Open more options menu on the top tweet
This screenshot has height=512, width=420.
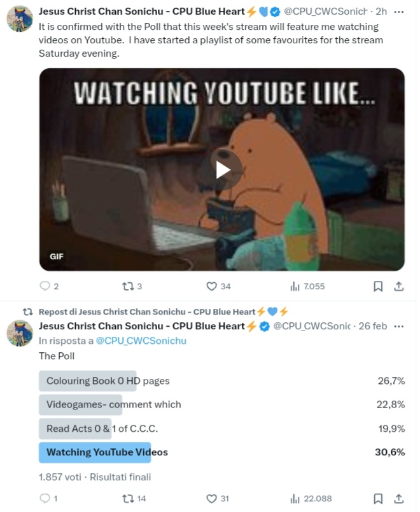[x=399, y=11]
